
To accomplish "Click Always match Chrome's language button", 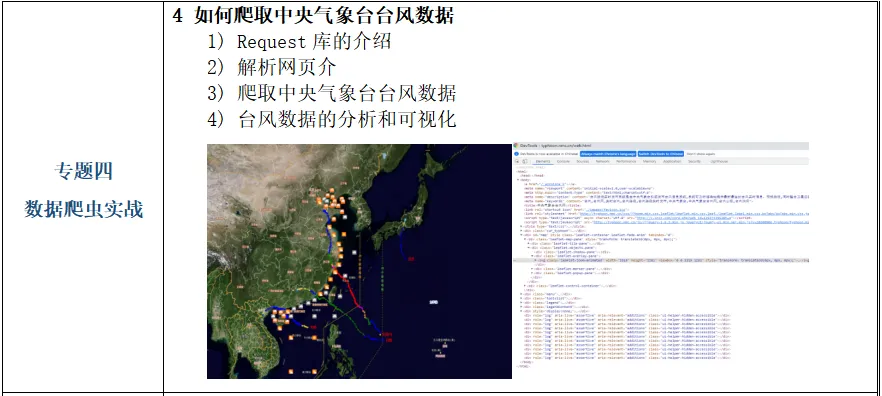I will 608,154.
